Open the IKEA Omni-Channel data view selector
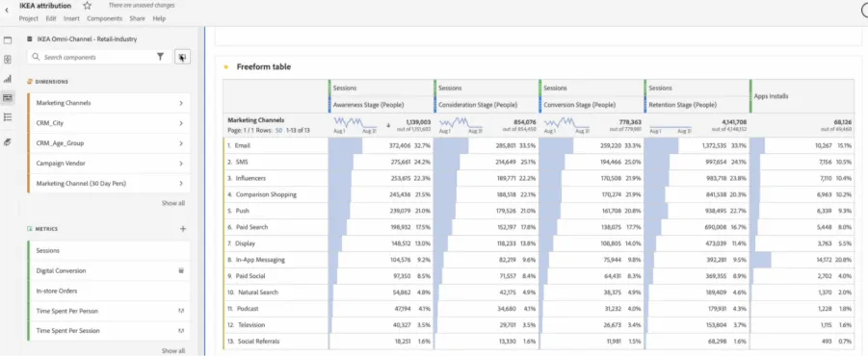The image size is (868, 356). [x=87, y=39]
